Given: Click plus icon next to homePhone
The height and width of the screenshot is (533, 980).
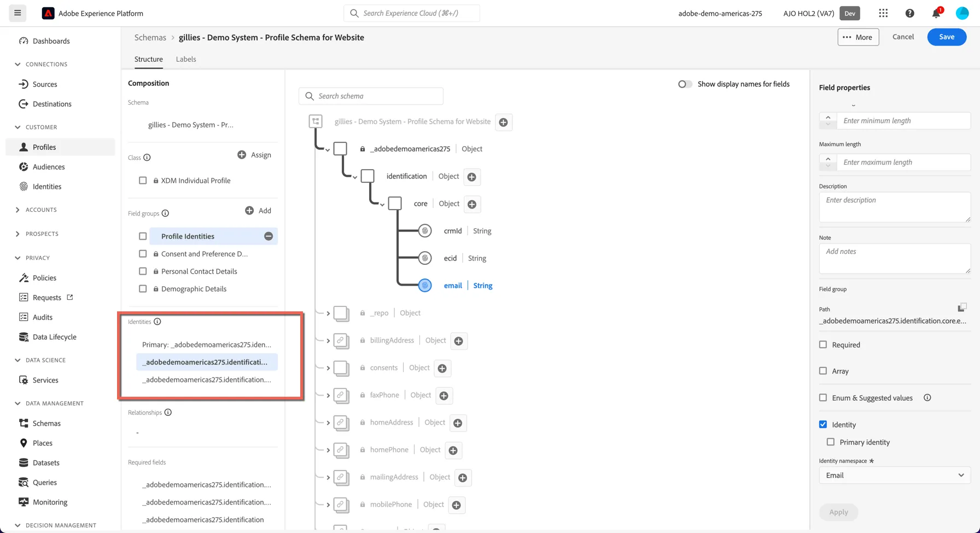Looking at the screenshot, I should click(453, 450).
